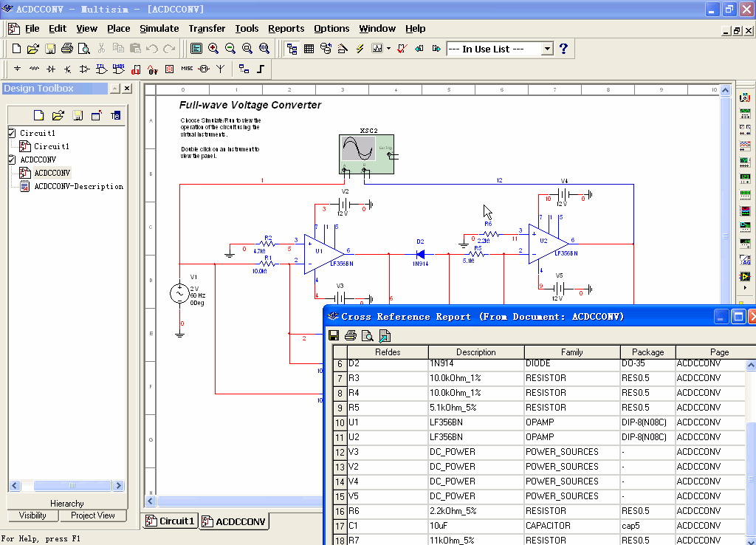Place an electromechanical motor component
The image size is (756, 545).
(x=204, y=69)
